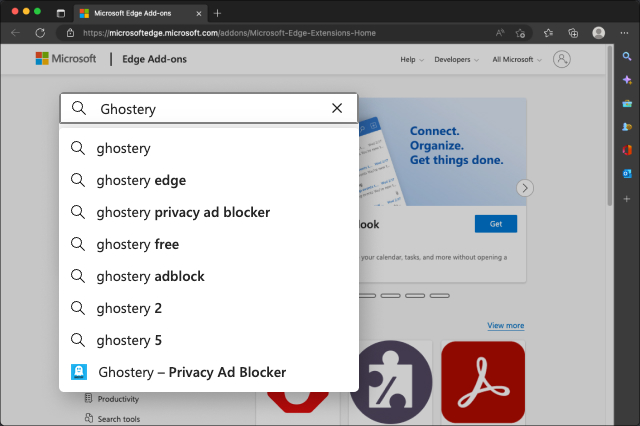Open the sign-in account avatar on the page

point(562,59)
